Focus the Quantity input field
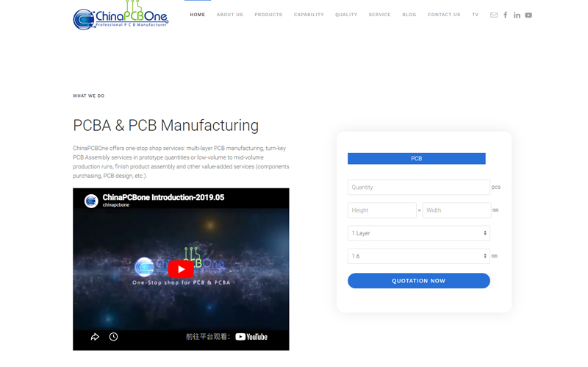This screenshot has width=588, height=367. (x=418, y=188)
